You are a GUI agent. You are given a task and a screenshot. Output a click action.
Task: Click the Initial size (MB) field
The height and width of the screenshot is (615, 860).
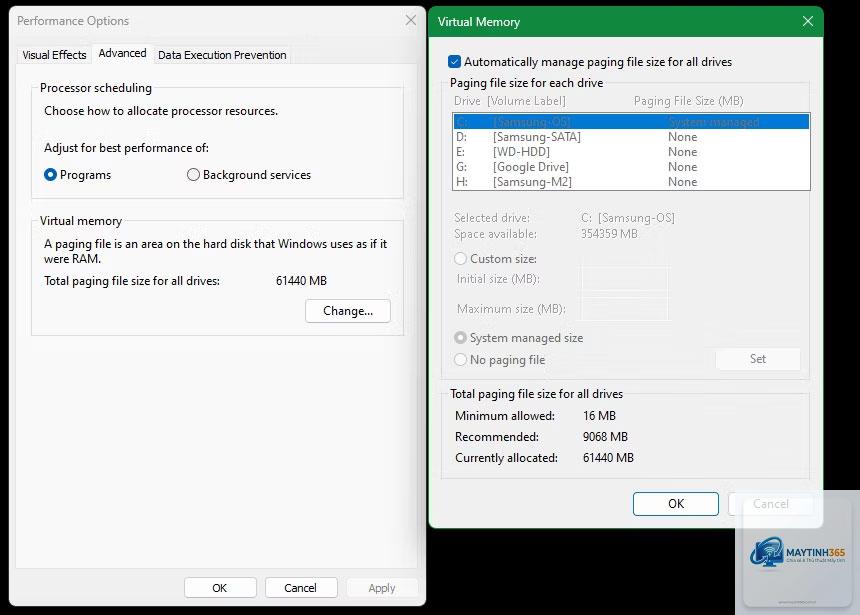coord(625,279)
